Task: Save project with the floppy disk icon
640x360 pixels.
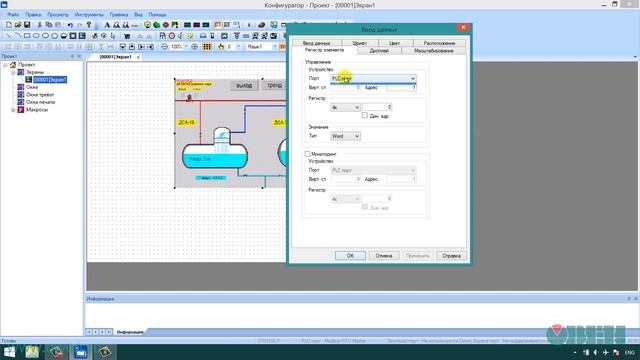Action: click(27, 25)
